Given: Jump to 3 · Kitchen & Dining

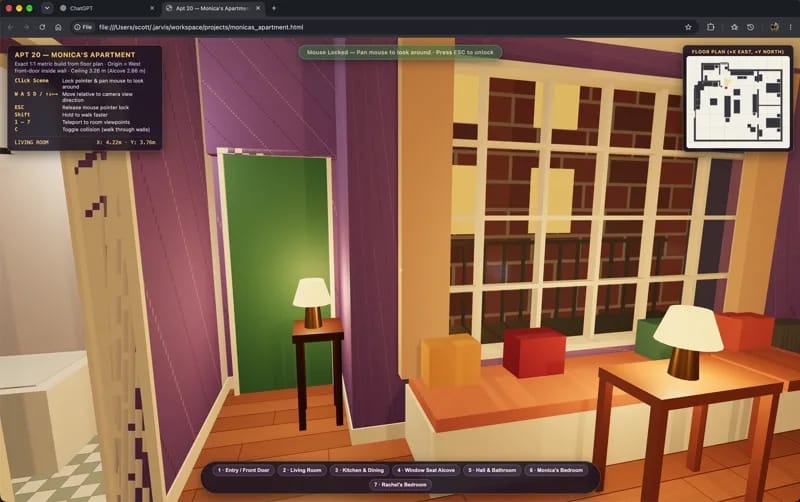Looking at the screenshot, I should click(x=359, y=470).
